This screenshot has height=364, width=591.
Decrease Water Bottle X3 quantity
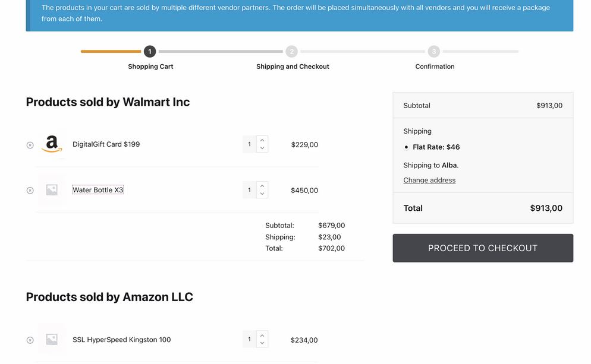coord(262,194)
